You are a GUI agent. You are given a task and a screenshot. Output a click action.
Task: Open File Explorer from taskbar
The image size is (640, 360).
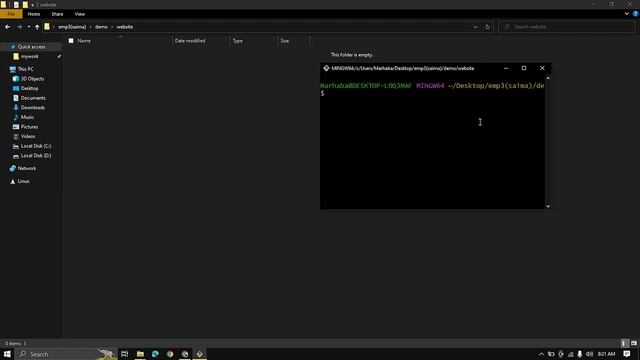[x=140, y=354]
